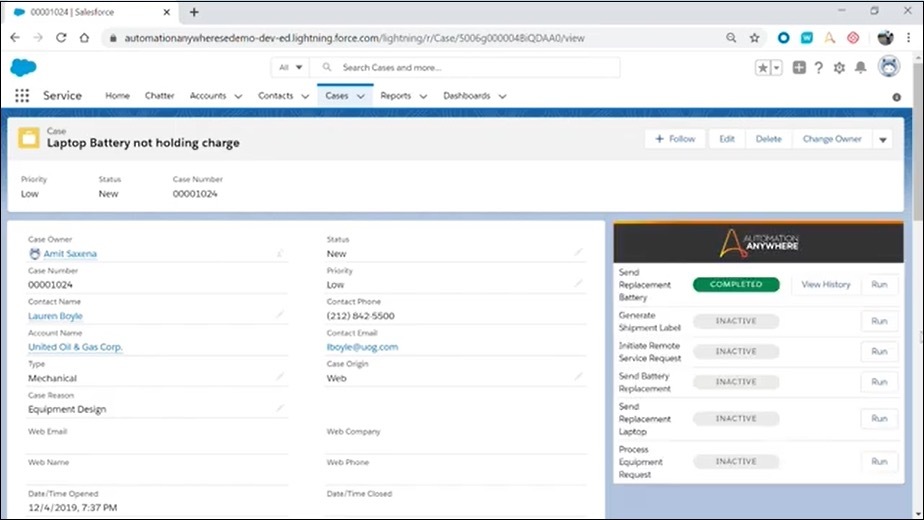Edit Case Owner with change-owner icon
The height and width of the screenshot is (520, 924).
[x=280, y=254]
